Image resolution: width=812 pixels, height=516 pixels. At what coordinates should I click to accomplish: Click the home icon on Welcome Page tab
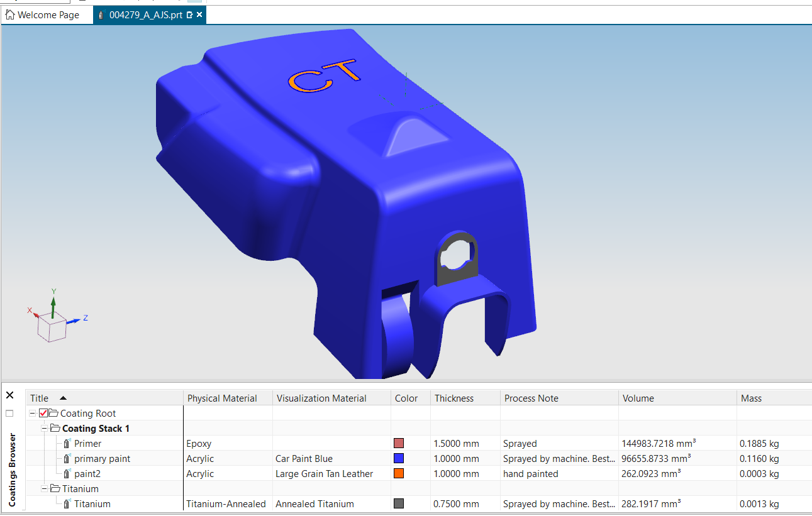coord(10,15)
